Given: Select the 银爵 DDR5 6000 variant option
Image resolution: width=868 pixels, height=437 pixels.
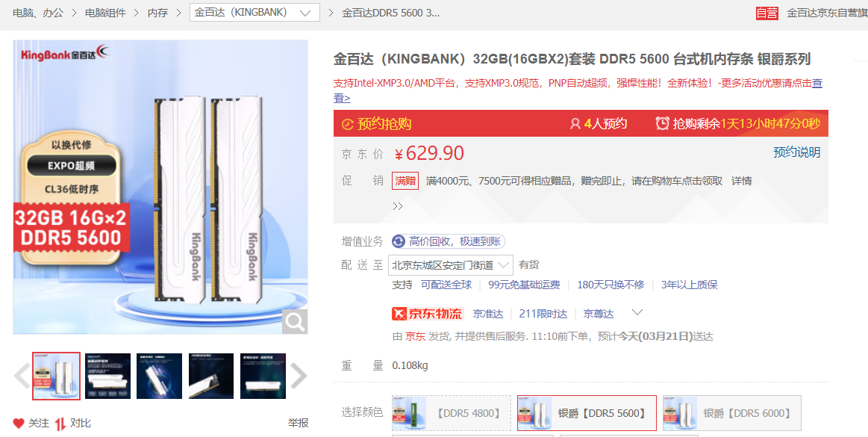Looking at the screenshot, I should (x=732, y=413).
